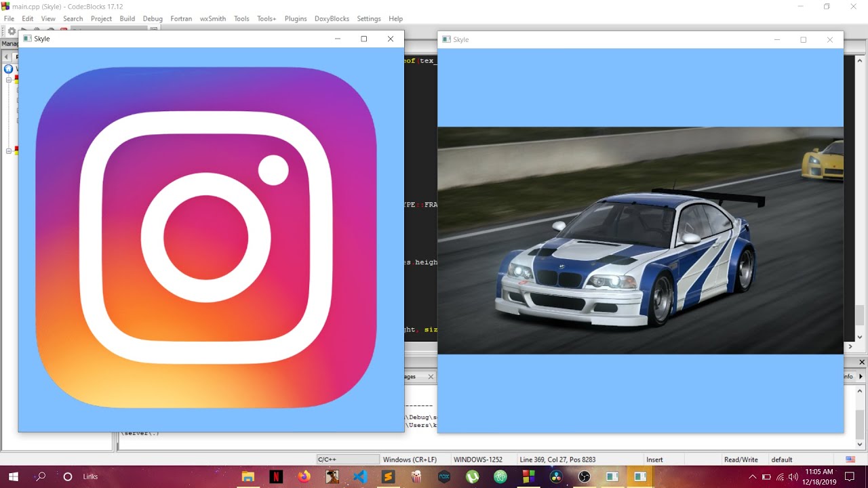
Task: Maximize the car image Skyle window
Action: click(804, 39)
